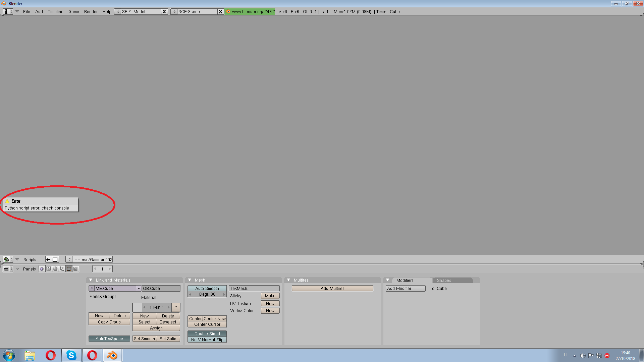Click Add Modifier button
This screenshot has width=644, height=362.
(x=406, y=289)
